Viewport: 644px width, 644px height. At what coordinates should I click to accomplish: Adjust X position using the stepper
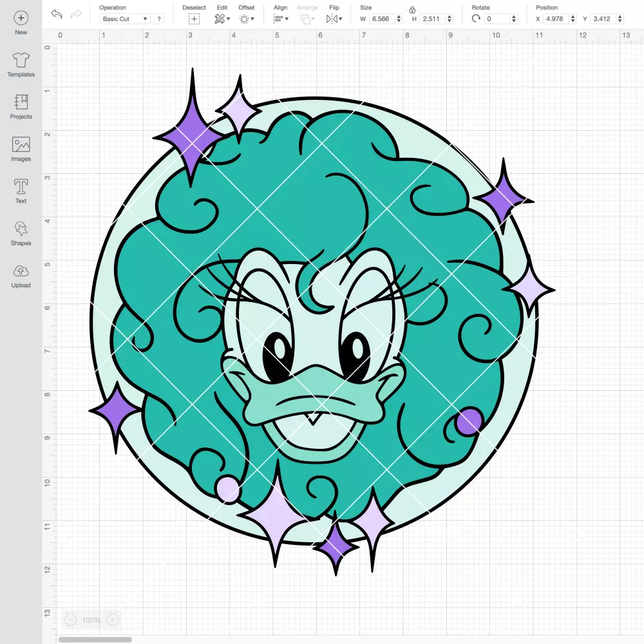(x=573, y=19)
